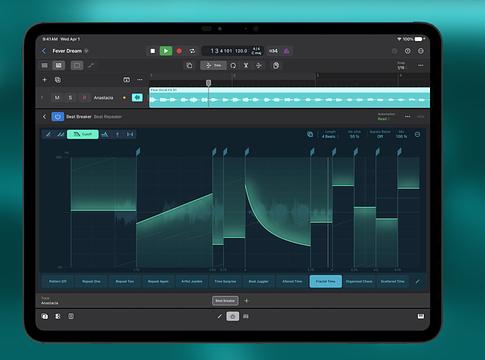The image size is (485, 360).
Task: Select the loop tool icon
Action: coord(233,65)
